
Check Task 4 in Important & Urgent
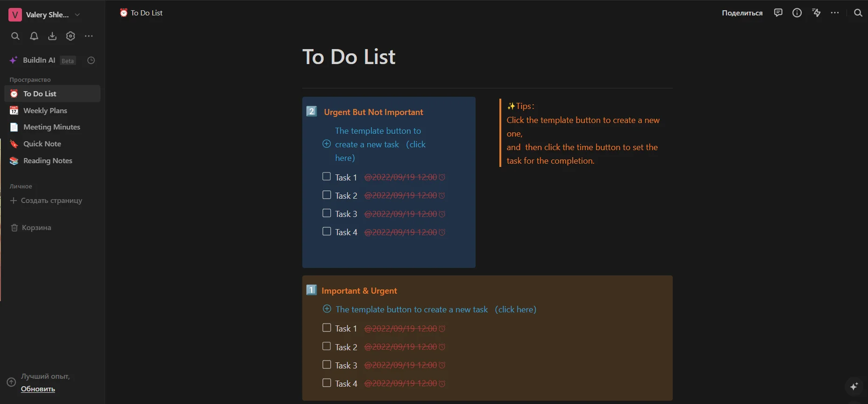tap(327, 383)
